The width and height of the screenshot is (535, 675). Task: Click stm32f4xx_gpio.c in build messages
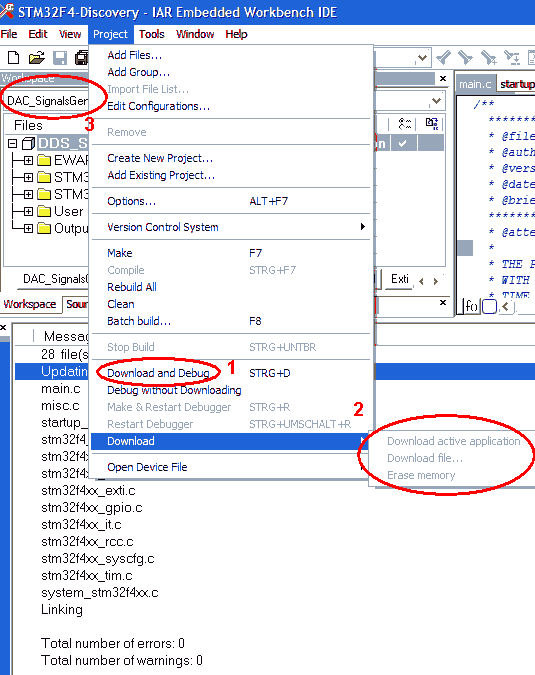pyautogui.click(x=92, y=508)
